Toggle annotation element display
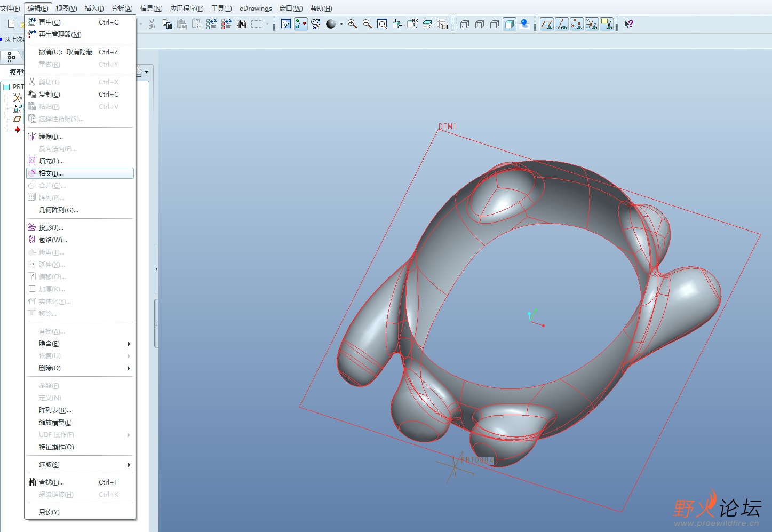Viewport: 772px width, 532px height. 607,24
